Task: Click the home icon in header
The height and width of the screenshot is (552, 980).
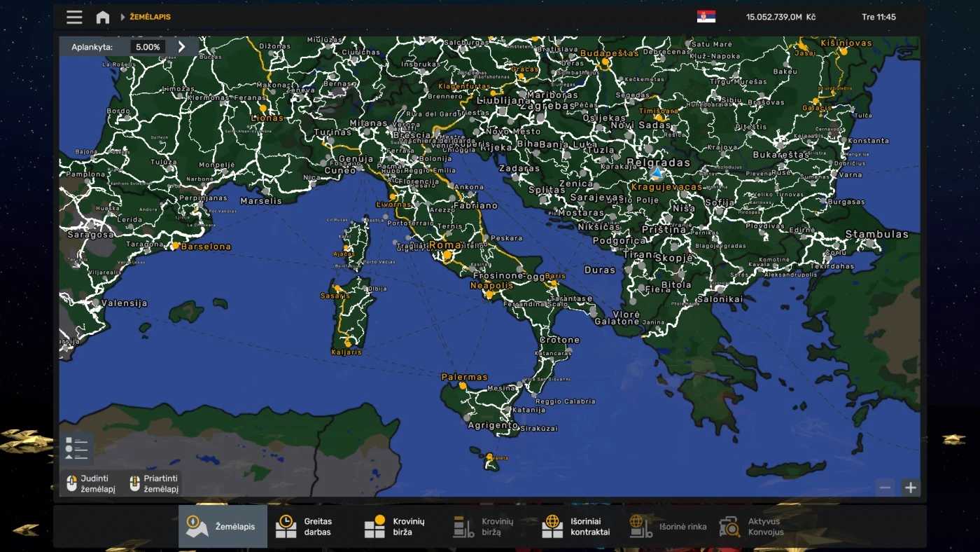Action: 103,18
